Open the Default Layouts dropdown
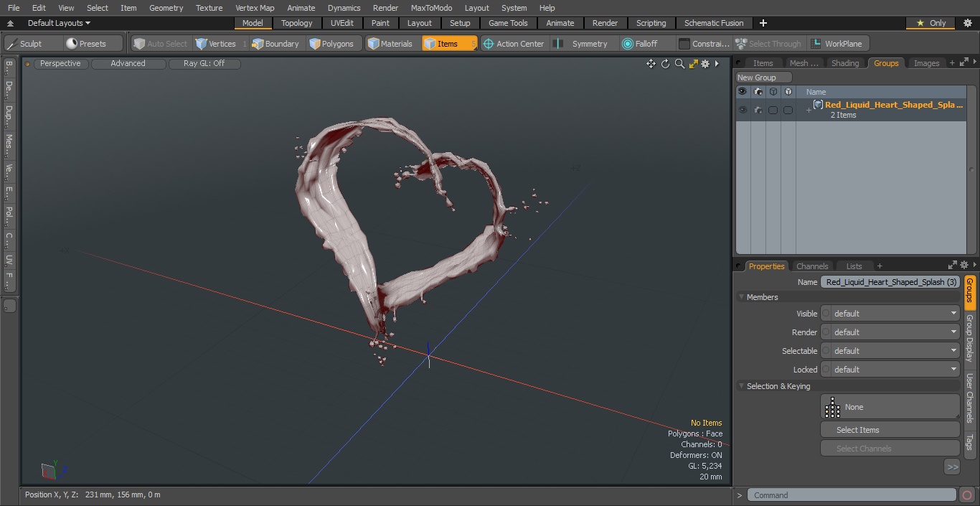980x506 pixels. coord(59,23)
